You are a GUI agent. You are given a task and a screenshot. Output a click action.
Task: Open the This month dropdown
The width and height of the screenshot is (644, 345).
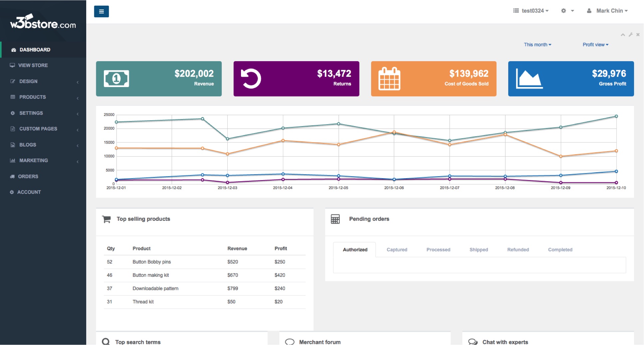[537, 45]
